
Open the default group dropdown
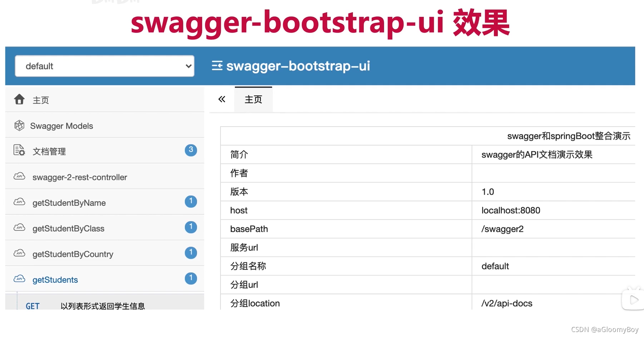104,66
